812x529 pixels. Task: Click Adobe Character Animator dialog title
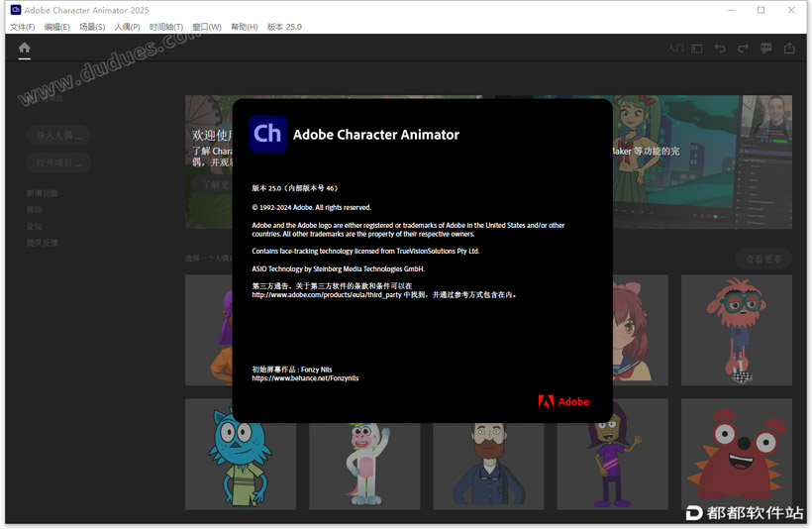point(376,135)
